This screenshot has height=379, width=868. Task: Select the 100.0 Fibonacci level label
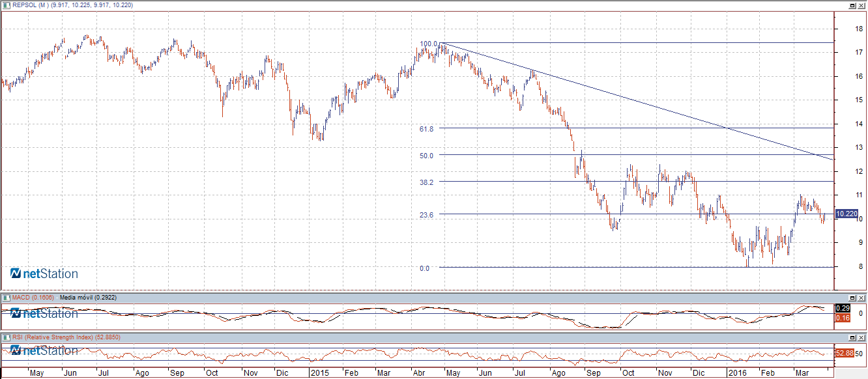[428, 44]
